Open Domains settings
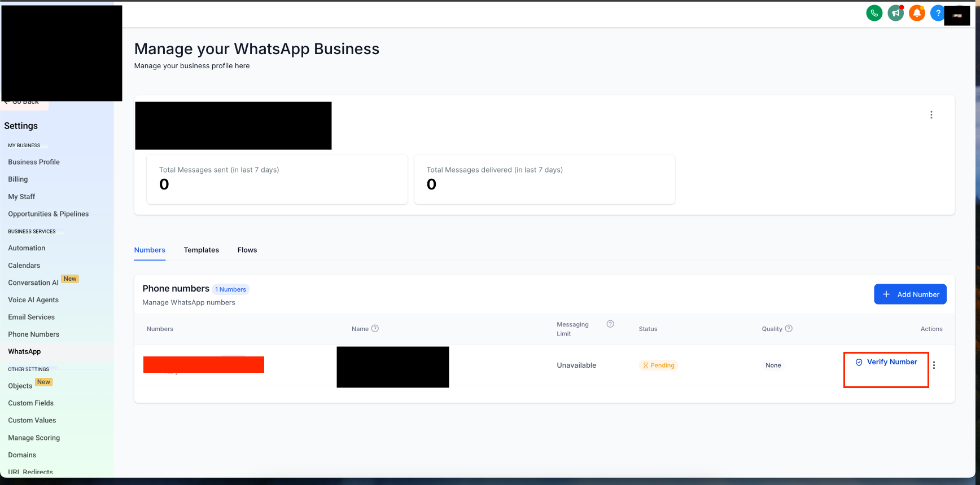The height and width of the screenshot is (485, 980). tap(22, 456)
